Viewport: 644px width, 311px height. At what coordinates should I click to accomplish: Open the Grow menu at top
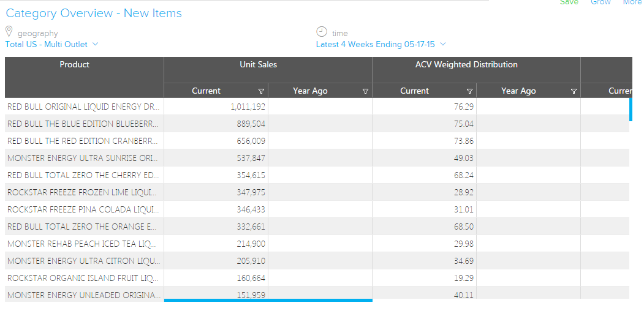(x=600, y=2)
